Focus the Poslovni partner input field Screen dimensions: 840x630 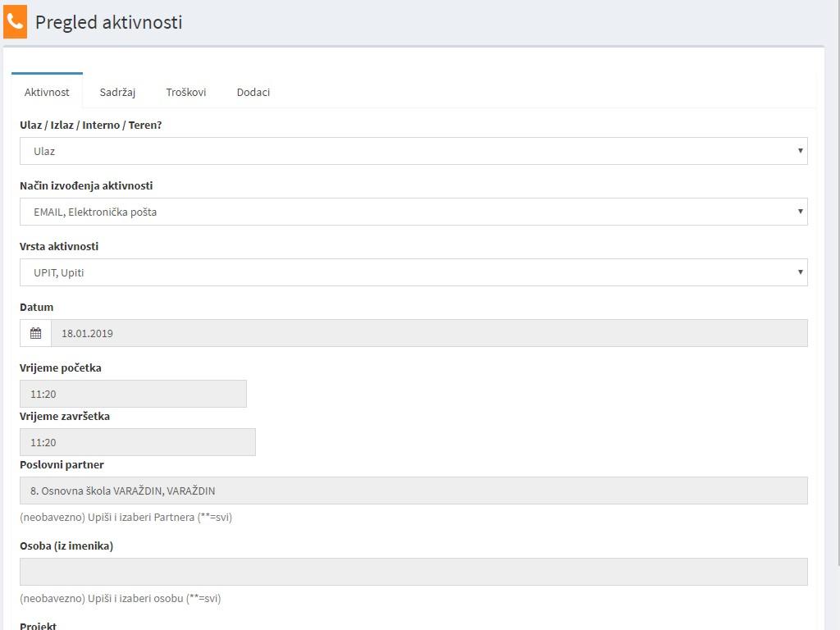pyautogui.click(x=413, y=491)
